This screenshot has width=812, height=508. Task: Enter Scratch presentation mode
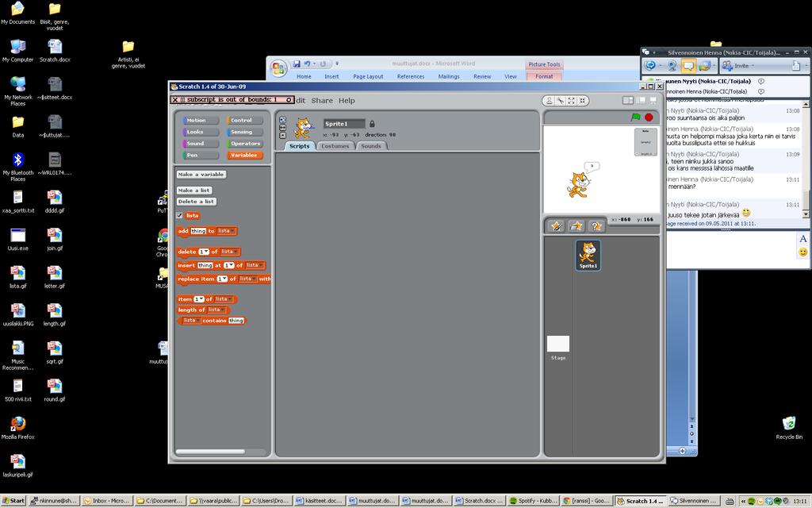click(x=653, y=100)
